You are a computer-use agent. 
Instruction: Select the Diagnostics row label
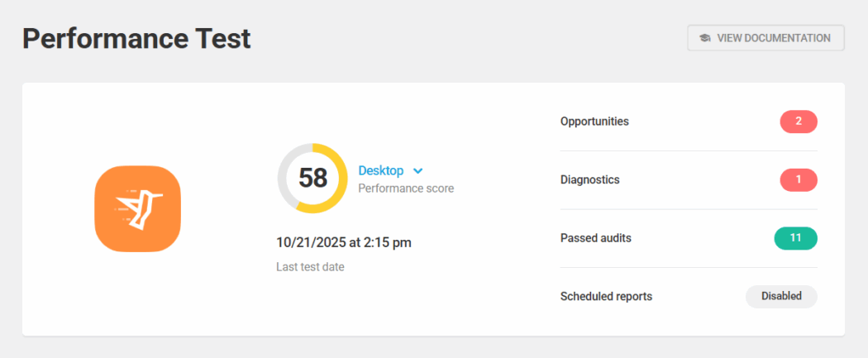589,179
